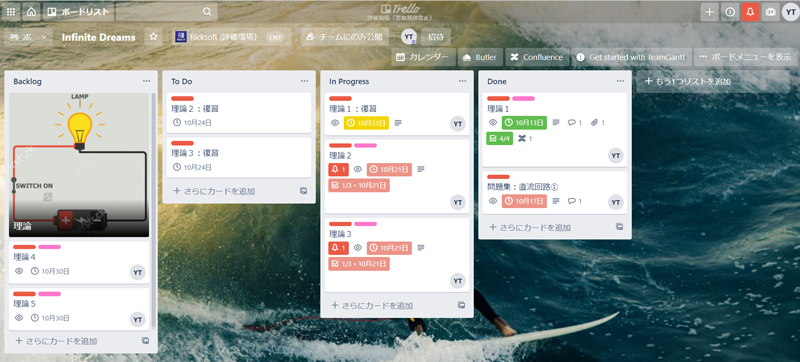Open Get started with TeamGantt
Image resolution: width=800 pixels, height=362 pixels.
(631, 57)
